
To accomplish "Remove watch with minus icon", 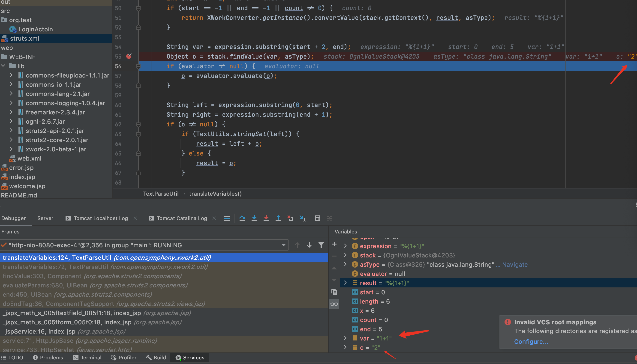I will click(x=334, y=256).
